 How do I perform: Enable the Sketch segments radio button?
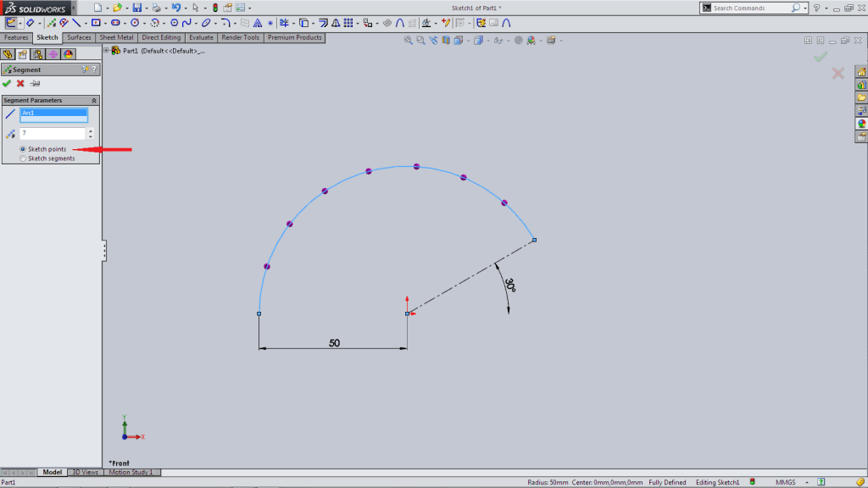[22, 158]
